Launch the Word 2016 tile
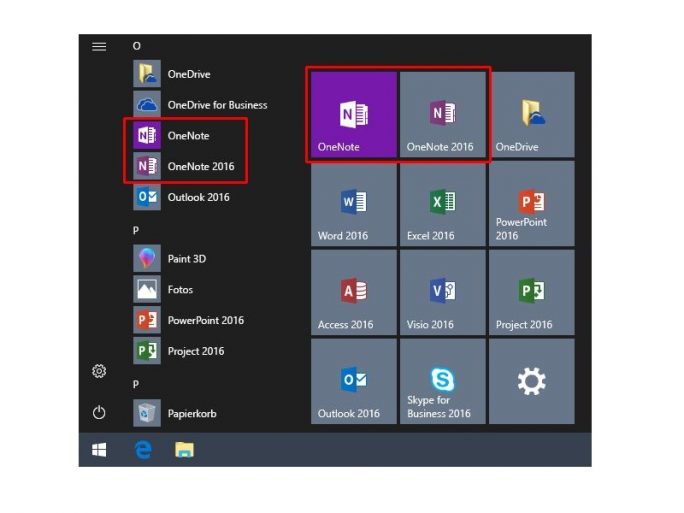 [354, 203]
